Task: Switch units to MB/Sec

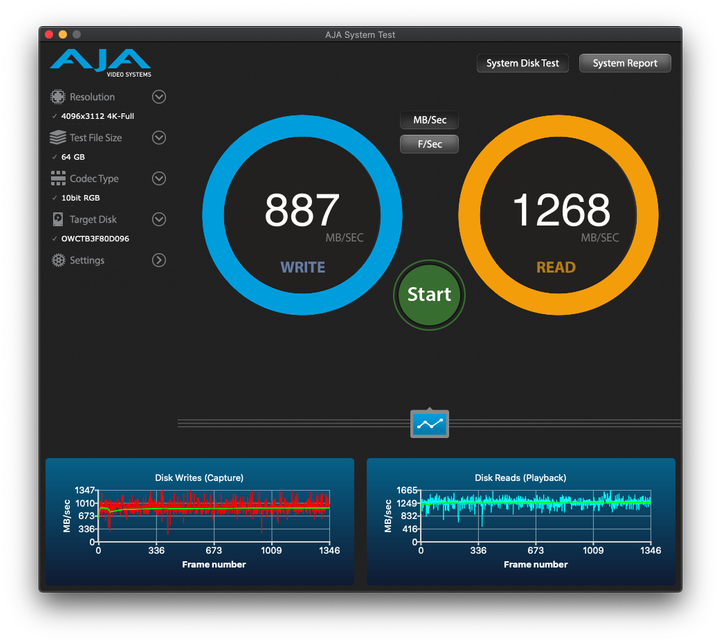Action: point(429,120)
